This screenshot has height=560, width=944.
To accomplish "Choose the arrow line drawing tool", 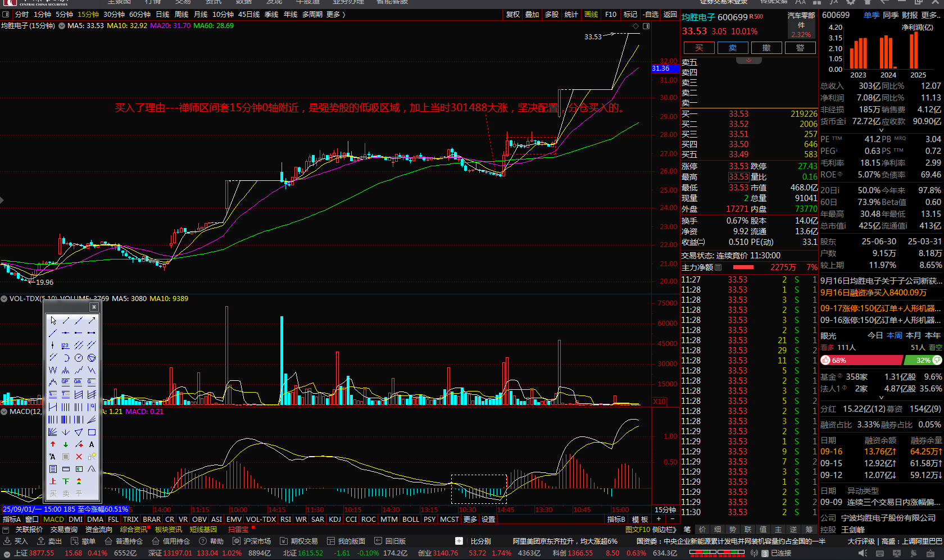I will point(92,320).
